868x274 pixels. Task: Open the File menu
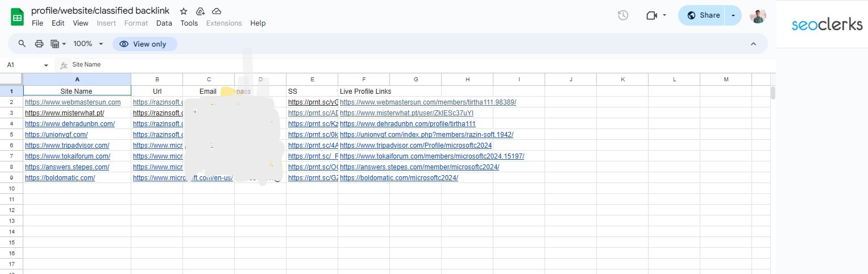[38, 23]
